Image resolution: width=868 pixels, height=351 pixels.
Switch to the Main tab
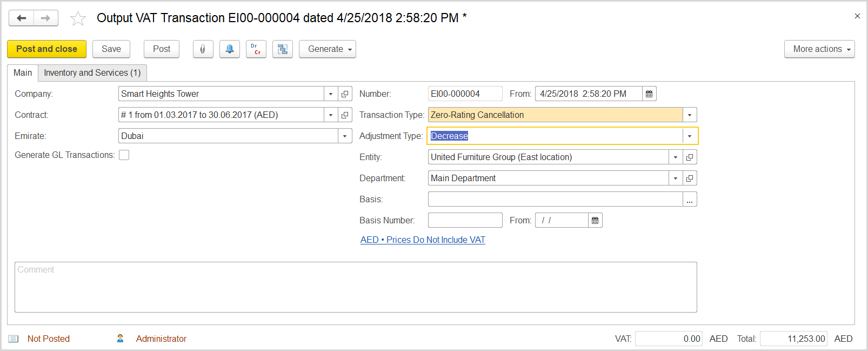(23, 72)
